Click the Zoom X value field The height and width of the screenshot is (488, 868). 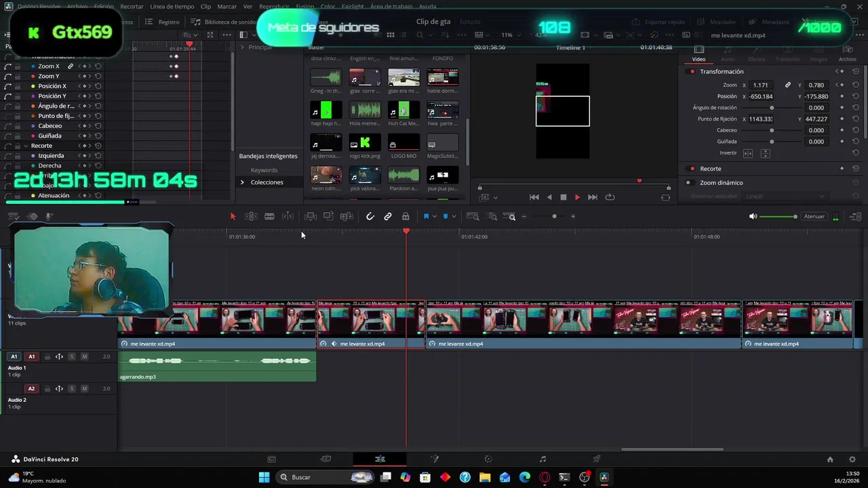point(762,85)
